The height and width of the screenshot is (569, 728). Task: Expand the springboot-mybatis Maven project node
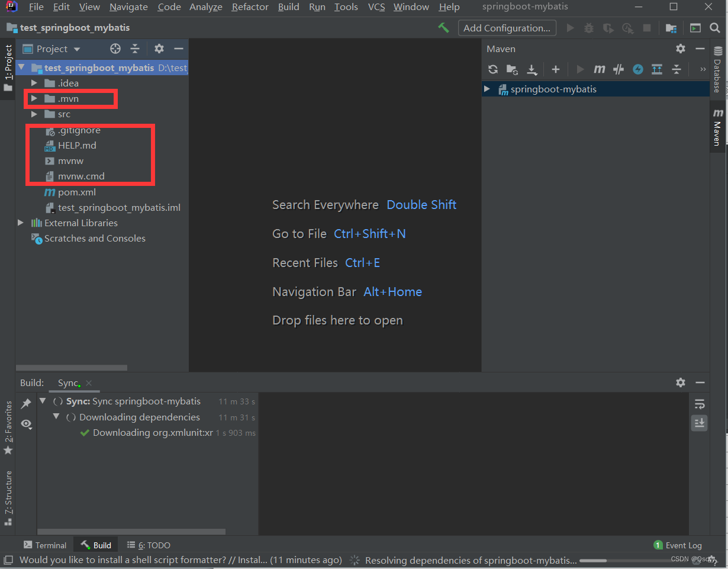[x=487, y=89]
